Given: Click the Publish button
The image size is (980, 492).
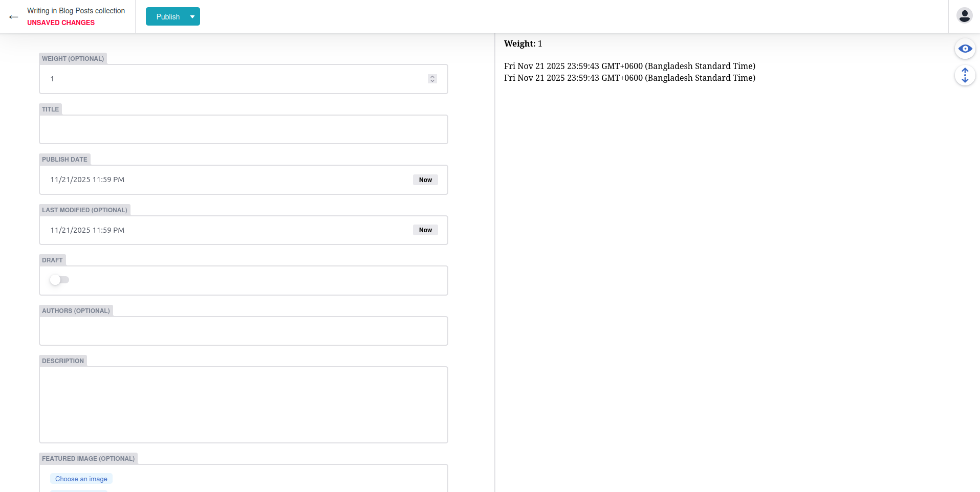Looking at the screenshot, I should (x=167, y=17).
